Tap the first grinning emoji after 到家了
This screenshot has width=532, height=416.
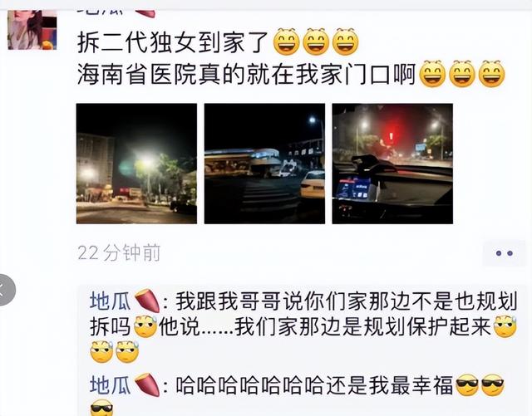tap(286, 42)
